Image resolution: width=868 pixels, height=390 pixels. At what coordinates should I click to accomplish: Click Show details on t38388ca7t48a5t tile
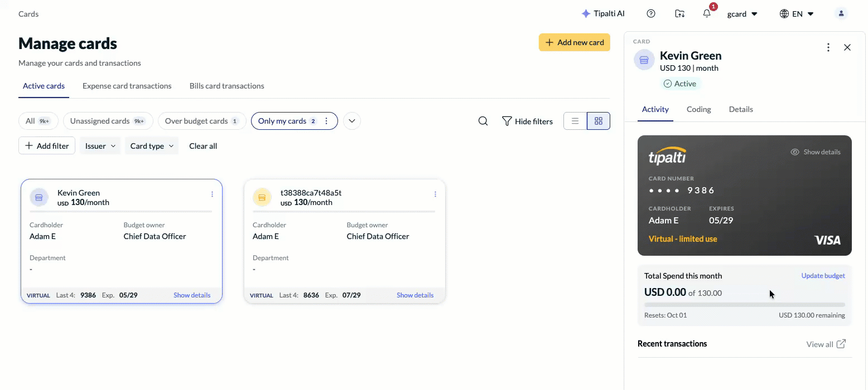415,295
